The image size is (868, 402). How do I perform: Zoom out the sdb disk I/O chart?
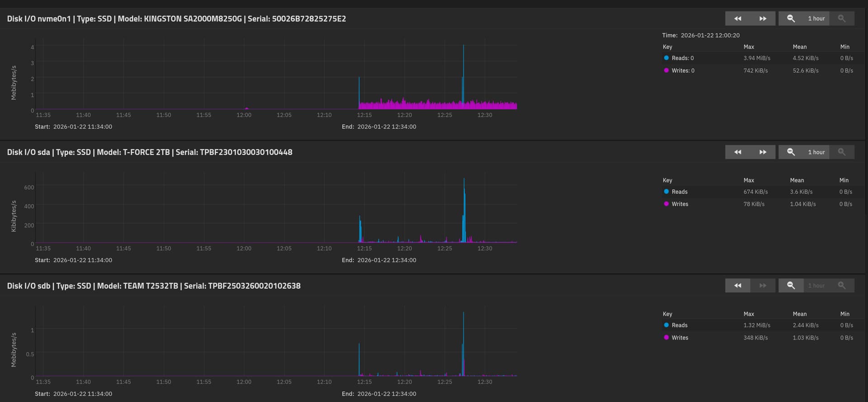(791, 285)
